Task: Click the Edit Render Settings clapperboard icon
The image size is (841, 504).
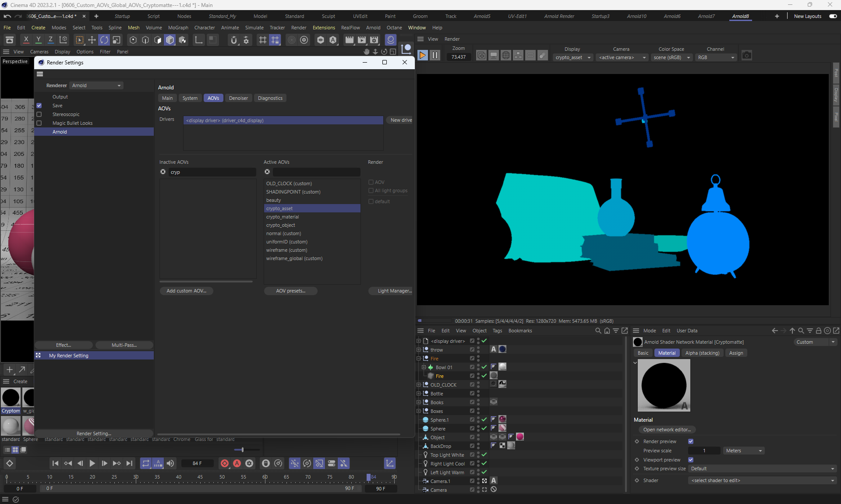Action: (x=374, y=40)
